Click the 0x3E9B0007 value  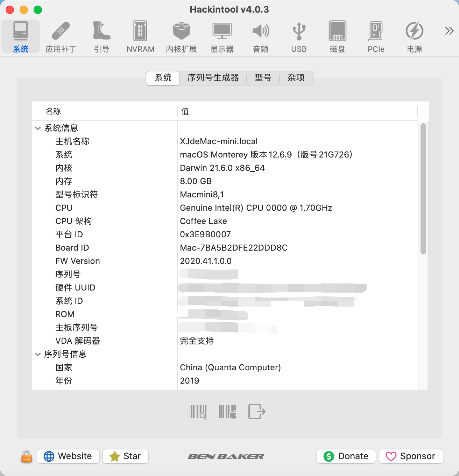[205, 234]
